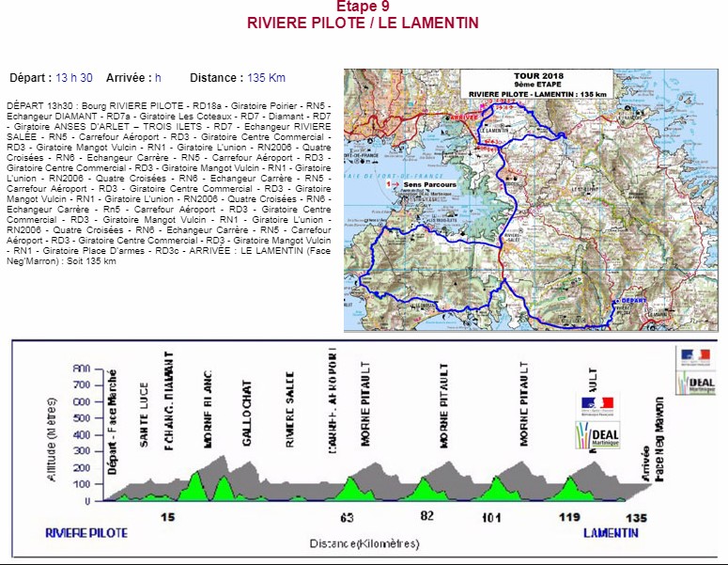Click the "ECHANG. DIAMANT" profile label

click(x=169, y=400)
